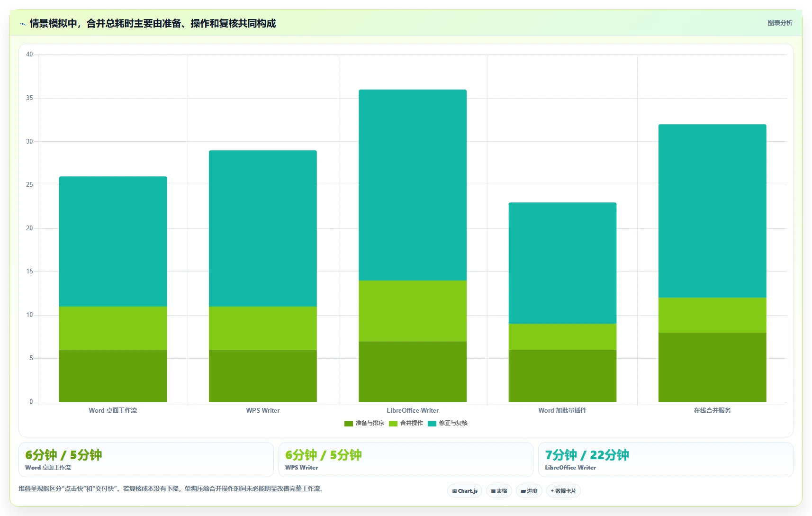Click the 数据卡片 tag in the footer
812x516 pixels.
563,491
